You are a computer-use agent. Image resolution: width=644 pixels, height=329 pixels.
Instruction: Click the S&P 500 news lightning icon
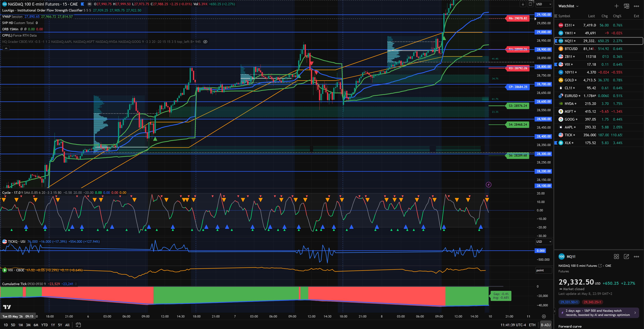[x=562, y=312]
